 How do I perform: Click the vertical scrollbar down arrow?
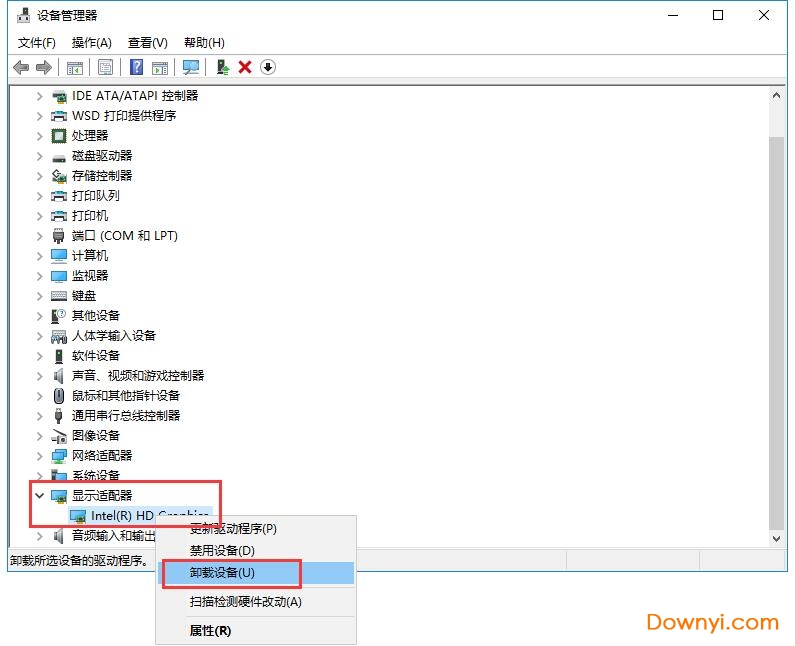(776, 537)
